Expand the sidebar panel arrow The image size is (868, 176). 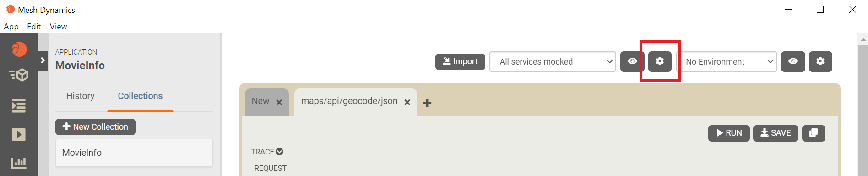pyautogui.click(x=43, y=60)
